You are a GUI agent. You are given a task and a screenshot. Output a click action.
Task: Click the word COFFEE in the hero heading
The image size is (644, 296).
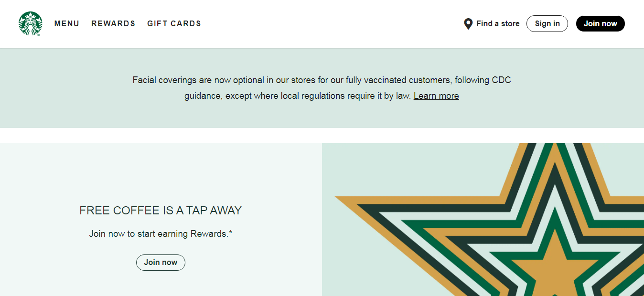pos(130,211)
